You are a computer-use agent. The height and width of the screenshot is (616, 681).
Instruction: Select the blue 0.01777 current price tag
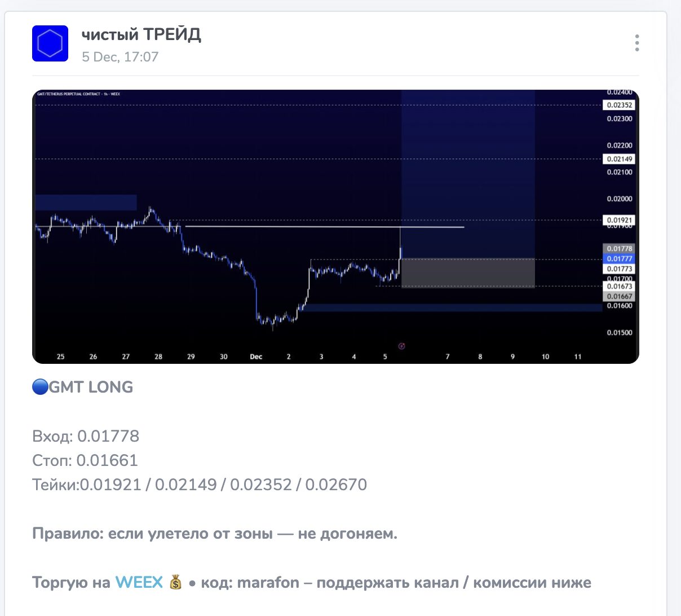[618, 258]
